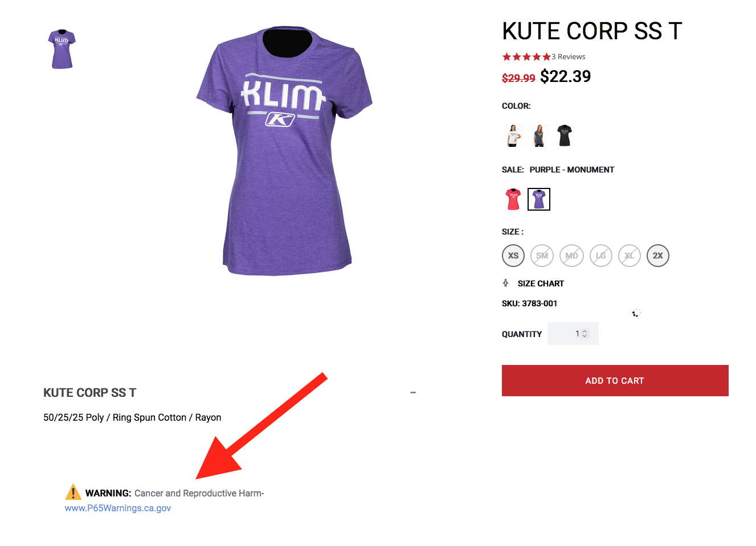Select size XS
756x546 pixels.
click(x=513, y=256)
